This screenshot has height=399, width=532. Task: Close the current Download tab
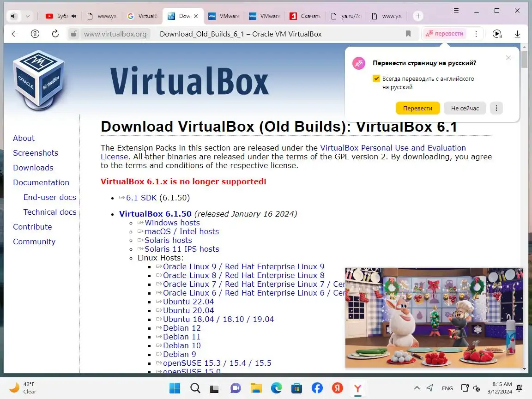coord(196,16)
